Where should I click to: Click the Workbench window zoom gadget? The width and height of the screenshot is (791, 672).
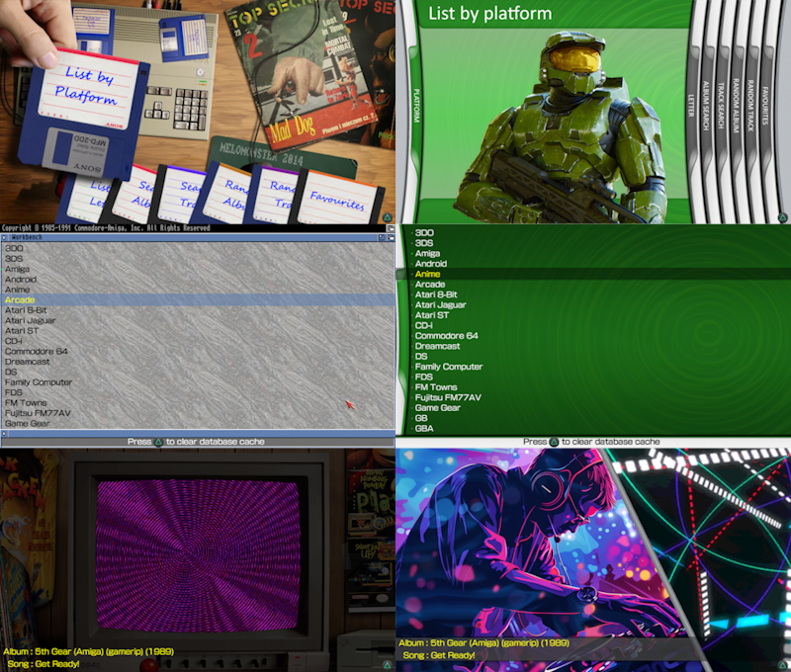point(382,237)
